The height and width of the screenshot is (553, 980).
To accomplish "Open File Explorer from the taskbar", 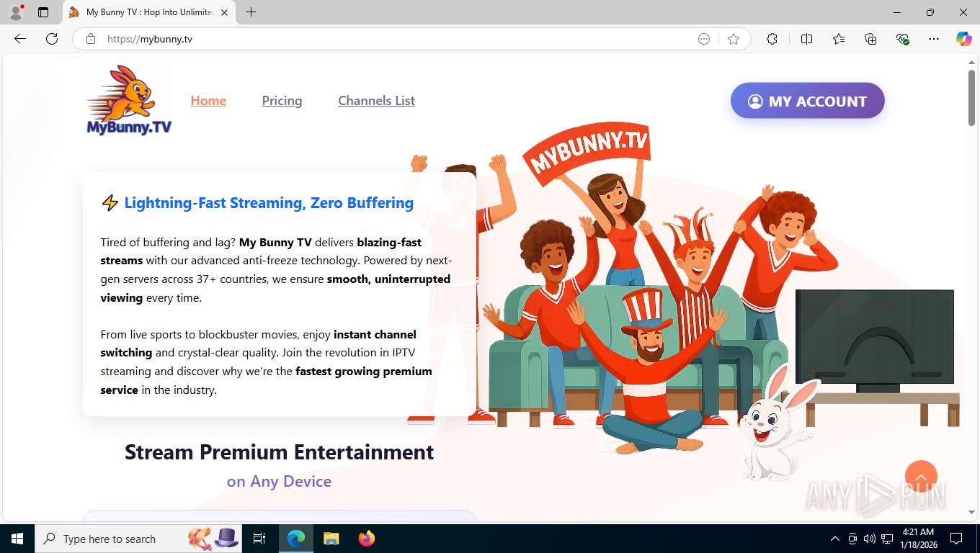I will coord(331,539).
